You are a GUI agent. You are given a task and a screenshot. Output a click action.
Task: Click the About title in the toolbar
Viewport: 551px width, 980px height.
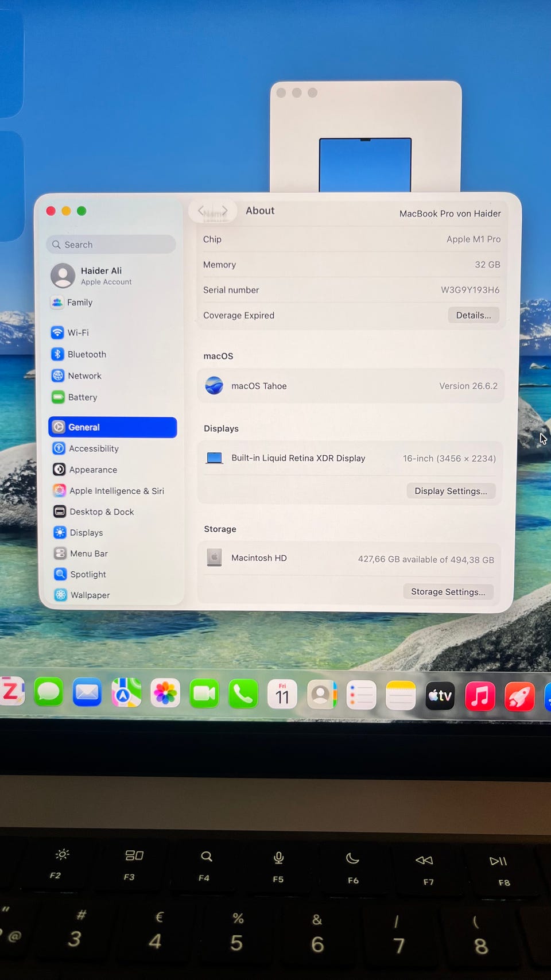tap(260, 211)
